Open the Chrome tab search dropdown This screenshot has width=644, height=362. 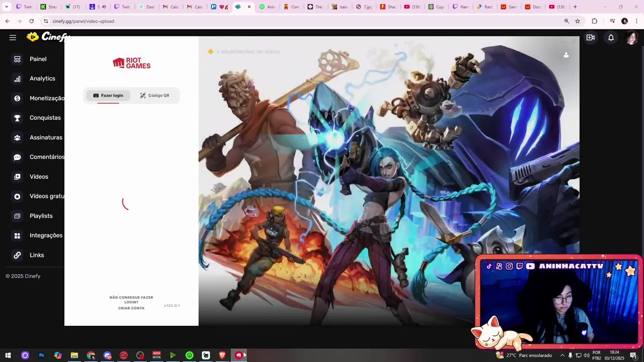(7, 7)
